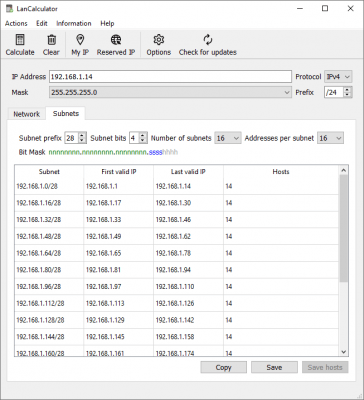
Task: Select the 192.168.1.64/28 subnet cell
Action: (x=49, y=253)
